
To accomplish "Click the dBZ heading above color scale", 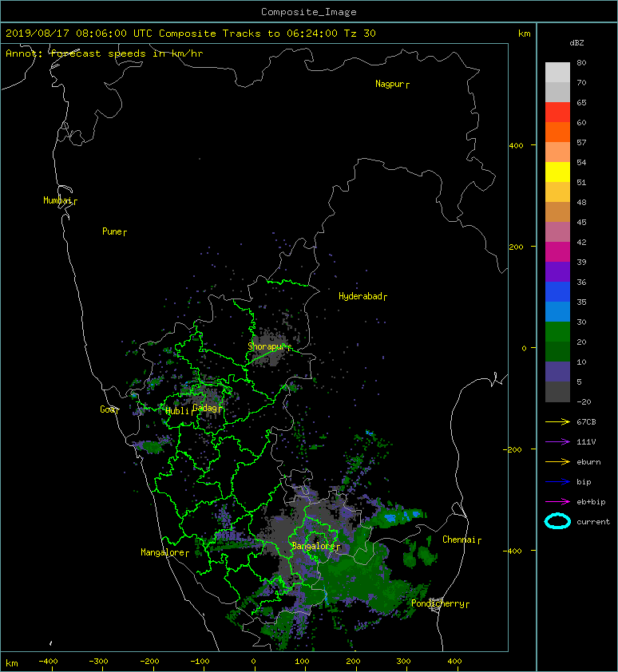I will pyautogui.click(x=576, y=43).
